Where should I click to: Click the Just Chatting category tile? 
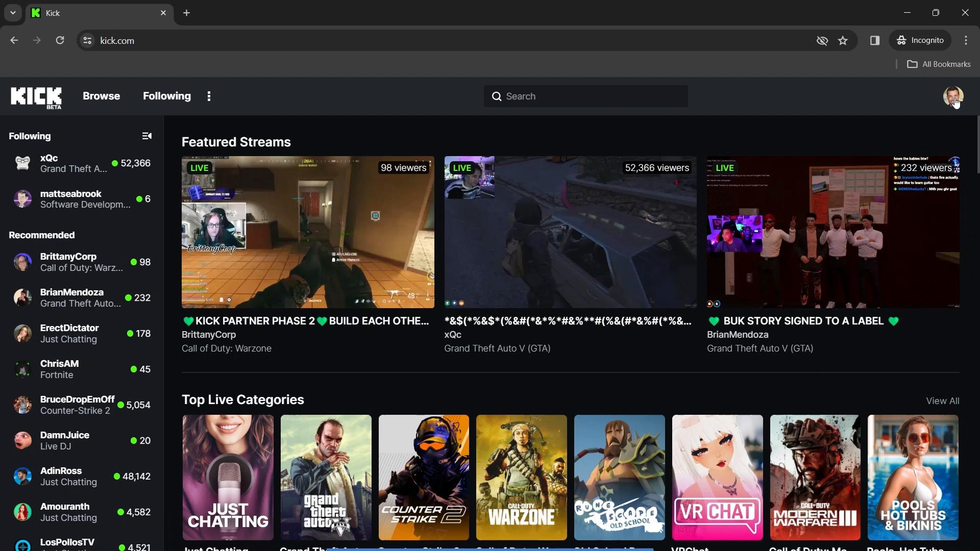click(x=228, y=477)
